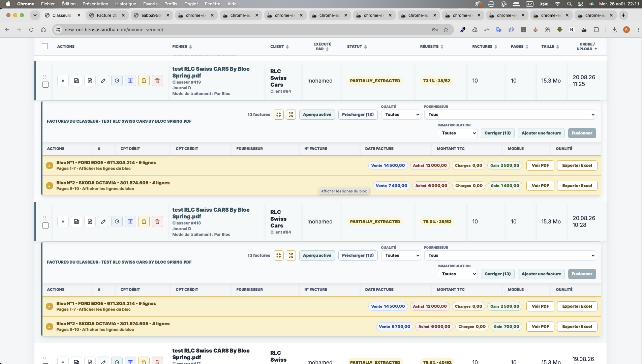Tick the checkbox for Classeur #419 row
This screenshot has width=642, height=364.
(45, 85)
